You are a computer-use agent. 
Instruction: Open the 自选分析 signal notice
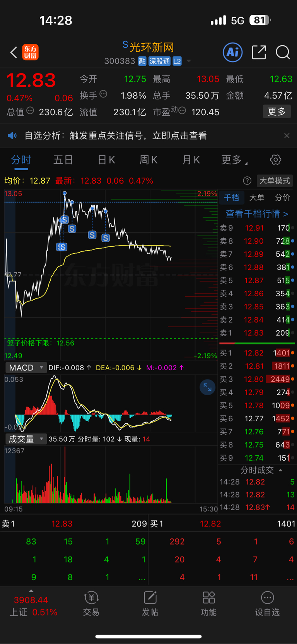(115, 136)
